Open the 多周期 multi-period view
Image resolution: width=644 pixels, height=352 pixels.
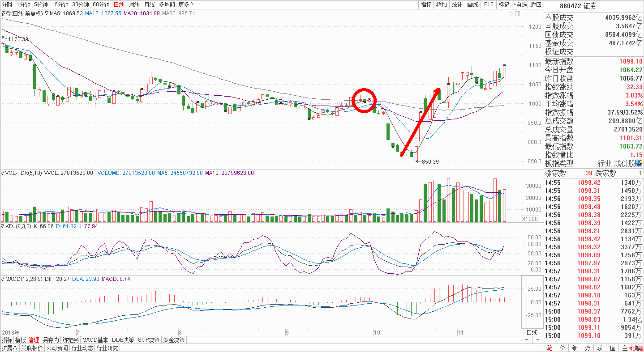167,4
